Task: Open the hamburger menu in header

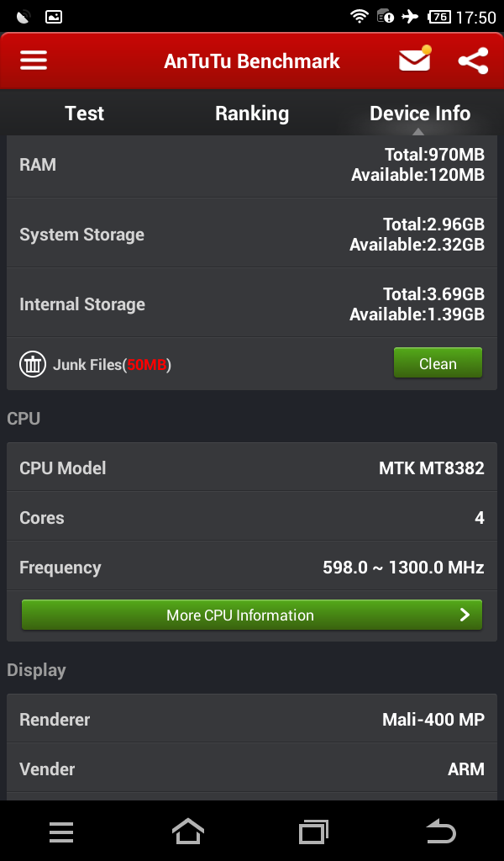Action: pyautogui.click(x=34, y=61)
